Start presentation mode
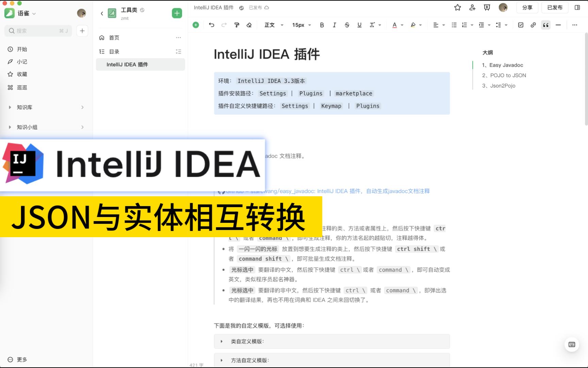 487,7
